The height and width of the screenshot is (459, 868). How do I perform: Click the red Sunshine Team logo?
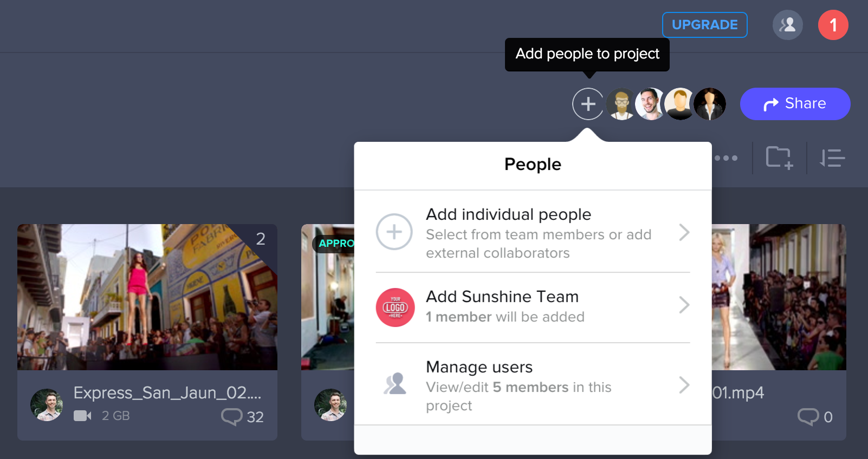(395, 307)
